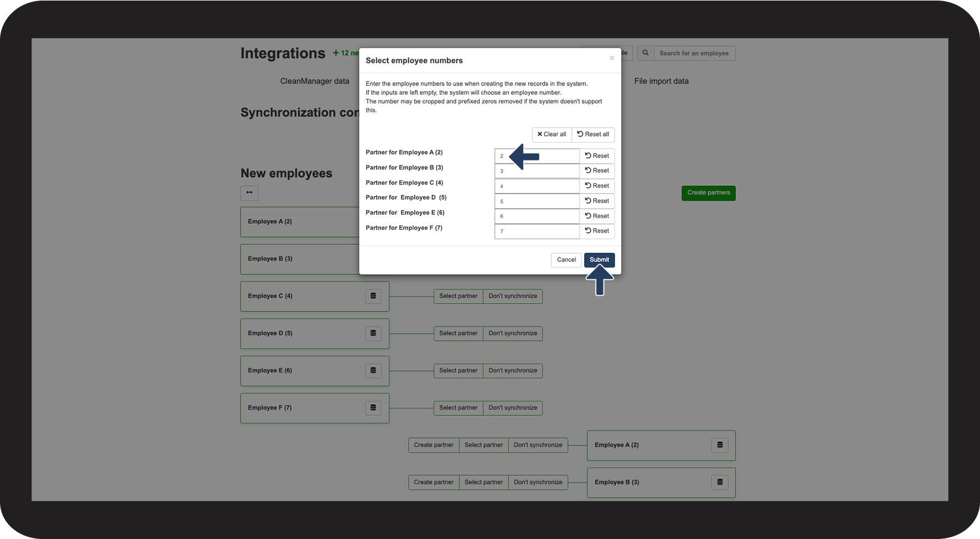Don't synchronize Employee C (4)
This screenshot has width=980, height=539.
click(x=512, y=296)
